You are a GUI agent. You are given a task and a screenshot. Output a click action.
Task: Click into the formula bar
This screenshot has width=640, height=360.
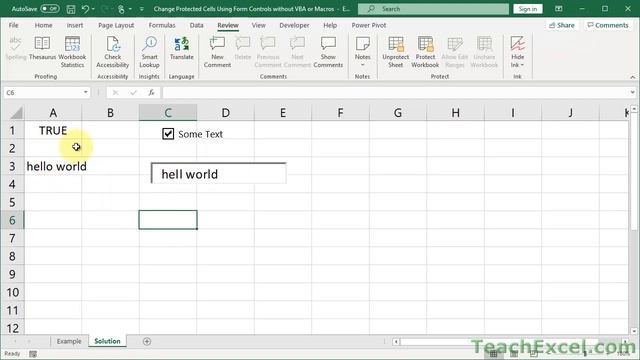(x=395, y=93)
